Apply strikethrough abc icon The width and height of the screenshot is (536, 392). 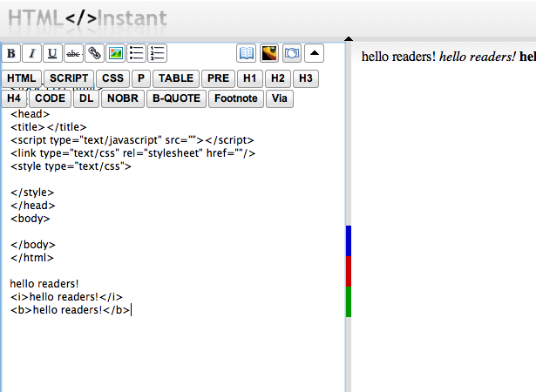click(x=73, y=53)
